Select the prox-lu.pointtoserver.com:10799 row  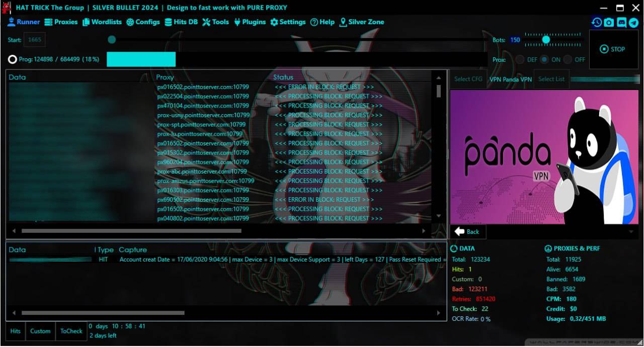pos(220,134)
